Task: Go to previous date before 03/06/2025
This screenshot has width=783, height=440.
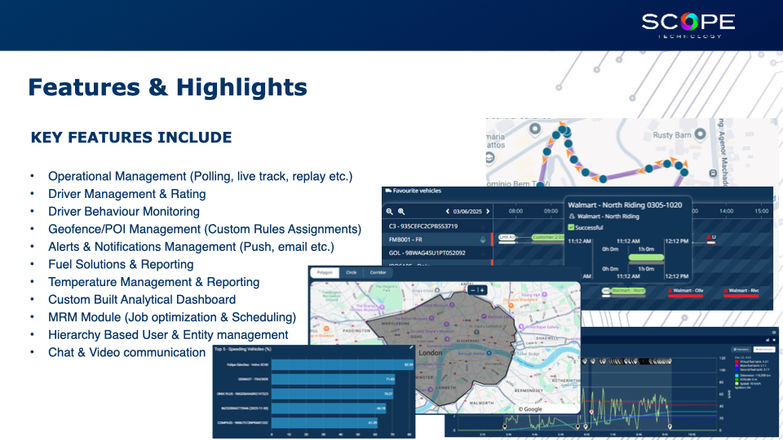Action: [447, 211]
